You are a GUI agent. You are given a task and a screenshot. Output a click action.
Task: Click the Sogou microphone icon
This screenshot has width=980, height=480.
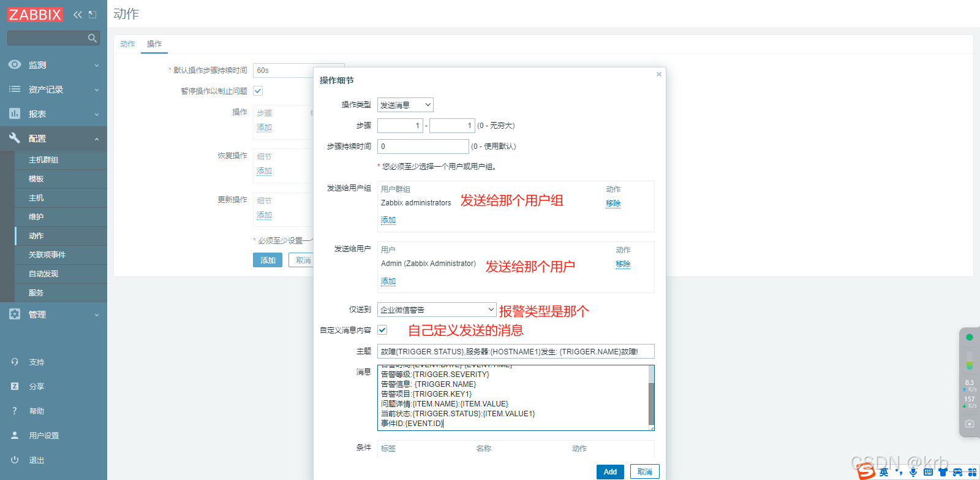pos(913,472)
